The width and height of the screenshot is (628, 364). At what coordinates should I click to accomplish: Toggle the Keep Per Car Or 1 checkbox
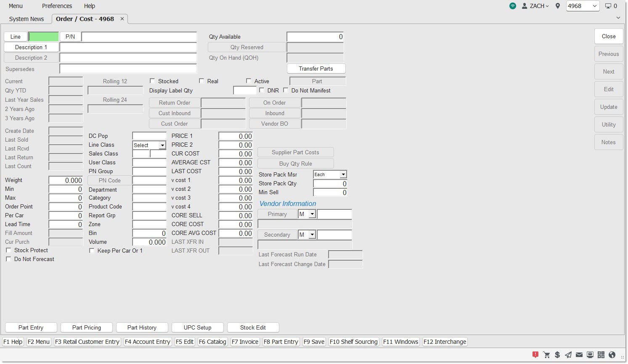[x=92, y=251]
